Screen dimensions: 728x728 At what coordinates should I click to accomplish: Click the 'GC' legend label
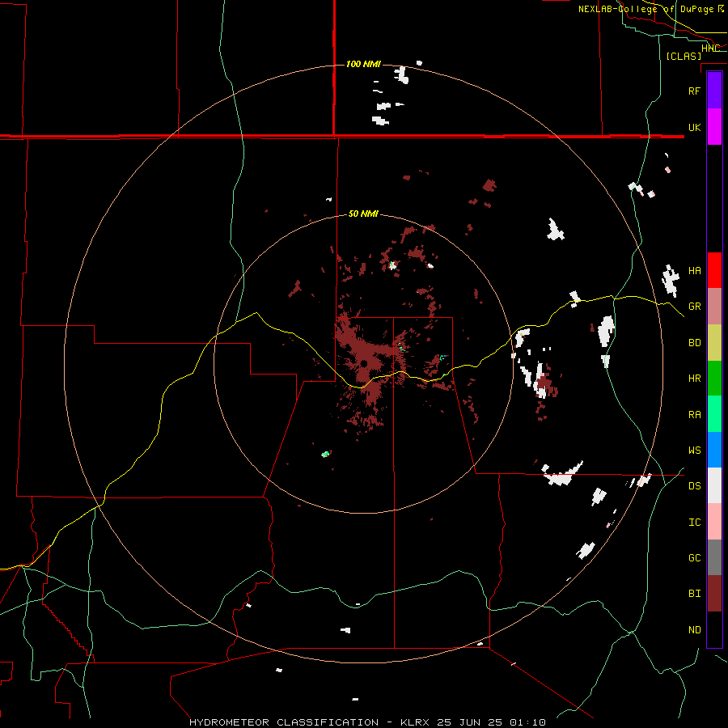pyautogui.click(x=694, y=558)
